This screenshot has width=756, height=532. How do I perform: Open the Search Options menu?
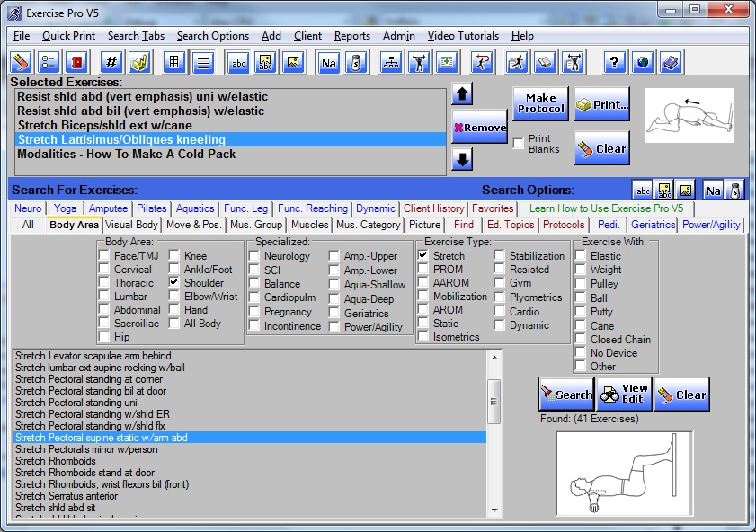click(x=213, y=36)
